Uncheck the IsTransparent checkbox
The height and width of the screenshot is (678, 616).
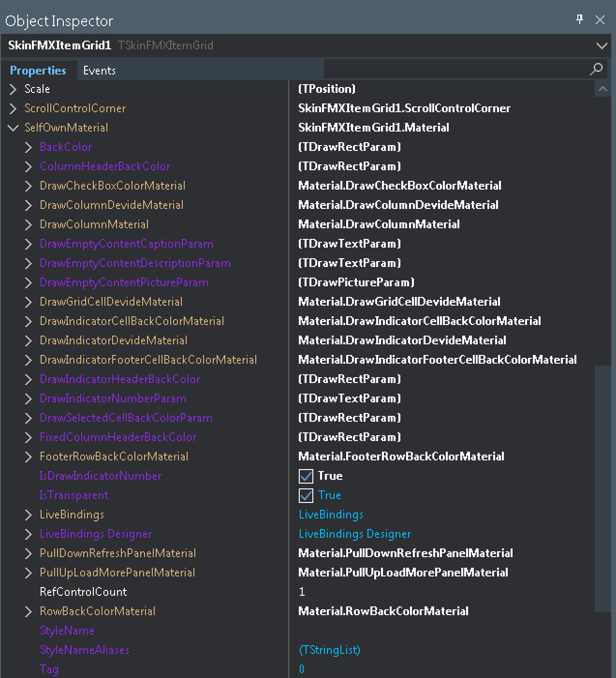coord(306,495)
